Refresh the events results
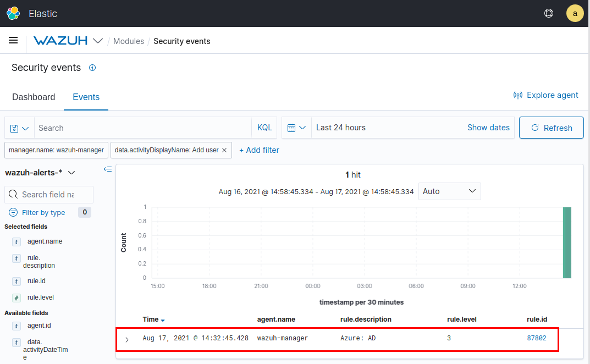Image resolution: width=590 pixels, height=364 pixels. (552, 128)
